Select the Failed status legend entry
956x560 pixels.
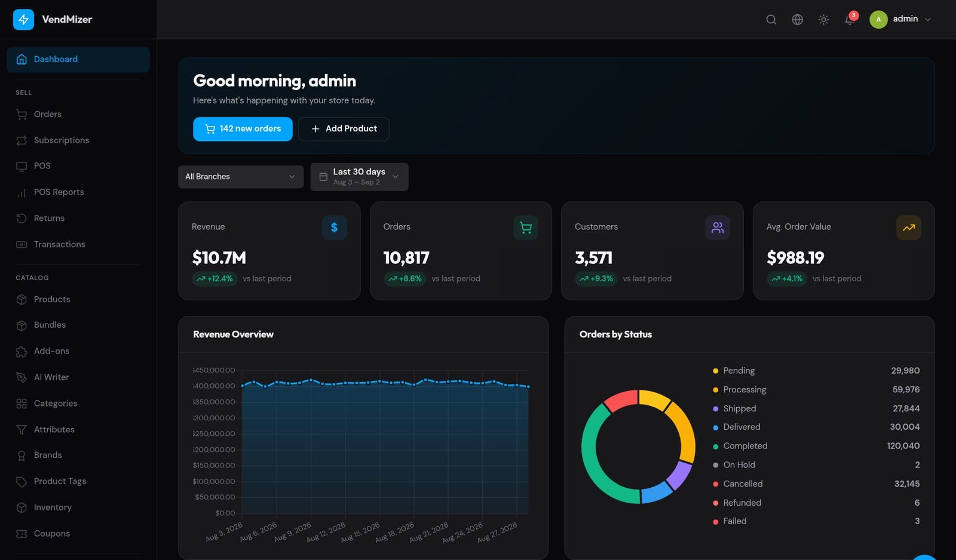click(816, 521)
